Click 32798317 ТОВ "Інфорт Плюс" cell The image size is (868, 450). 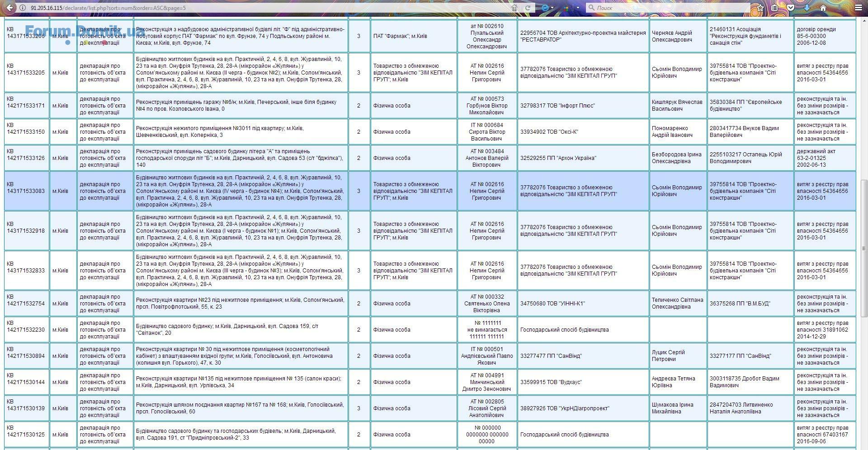click(x=583, y=106)
